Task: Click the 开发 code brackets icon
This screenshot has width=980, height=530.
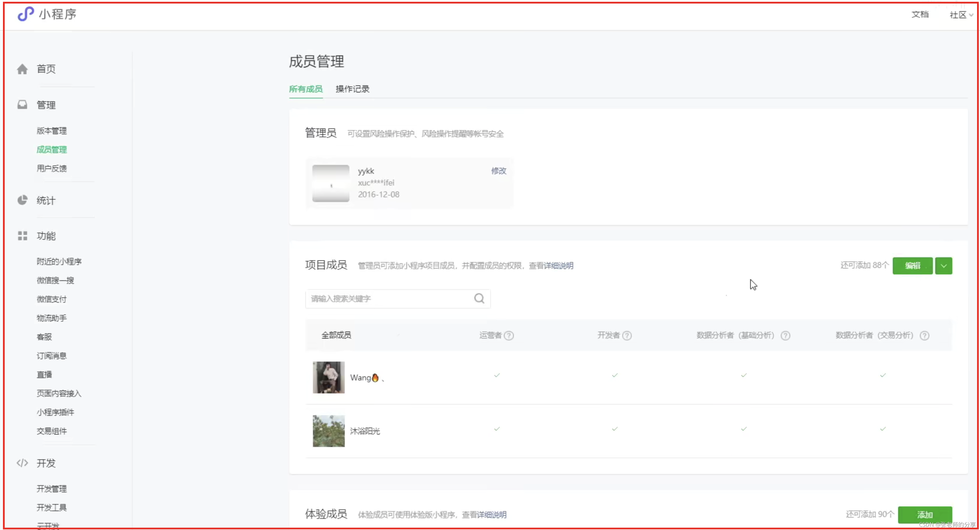Action: [22, 463]
